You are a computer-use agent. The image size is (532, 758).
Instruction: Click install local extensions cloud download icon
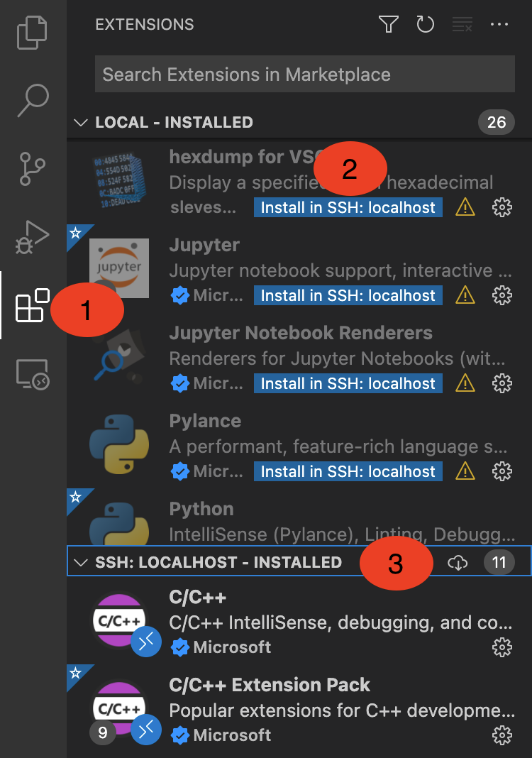pos(457,562)
